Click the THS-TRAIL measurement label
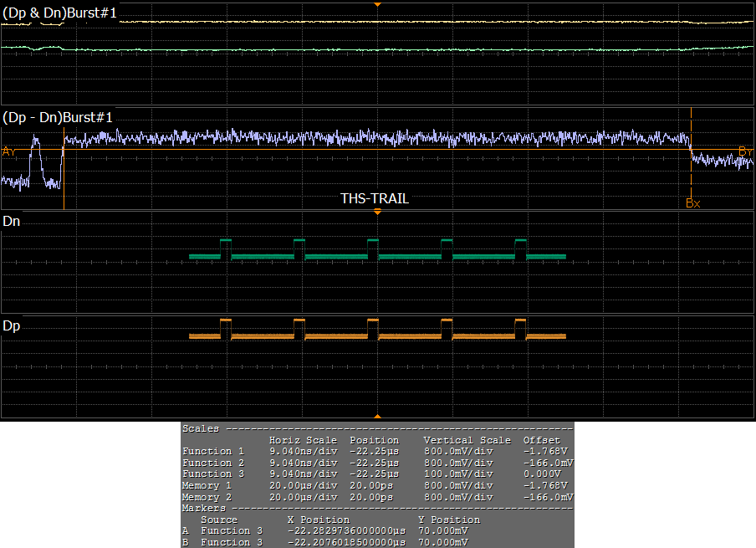This screenshot has width=756, height=548. click(375, 199)
